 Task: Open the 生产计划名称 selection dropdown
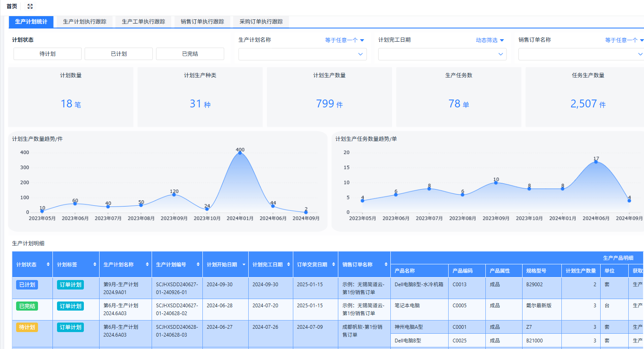(x=302, y=54)
